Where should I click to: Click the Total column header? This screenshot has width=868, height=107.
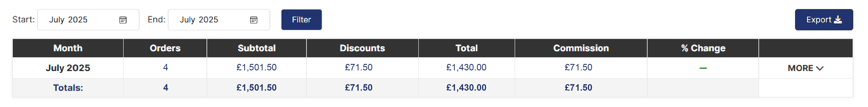coord(466,48)
